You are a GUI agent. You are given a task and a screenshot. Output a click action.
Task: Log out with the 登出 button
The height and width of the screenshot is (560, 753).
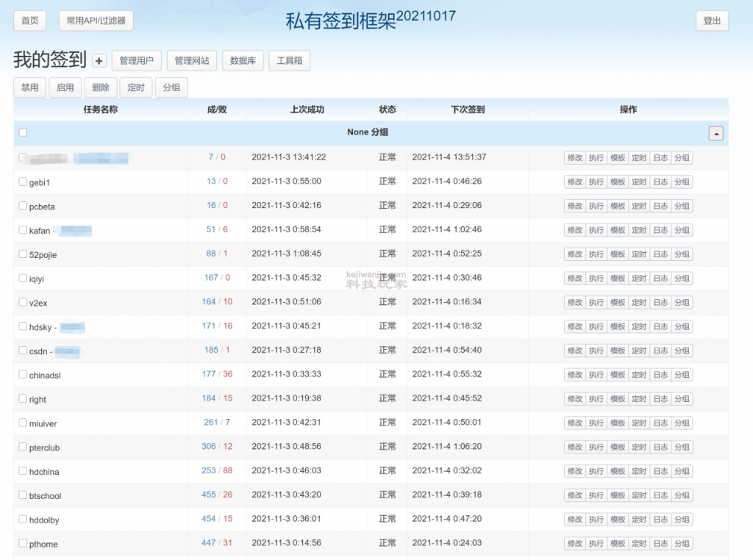pyautogui.click(x=711, y=21)
